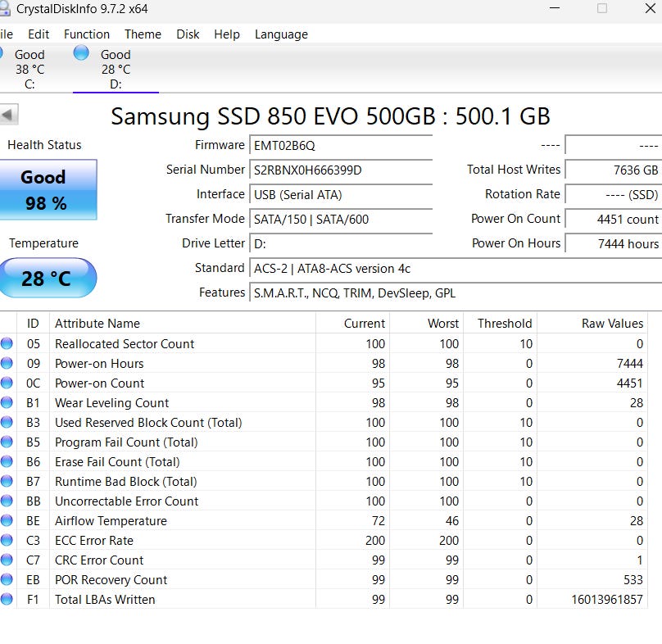
Task: Click the Worst column header
Action: (426, 324)
